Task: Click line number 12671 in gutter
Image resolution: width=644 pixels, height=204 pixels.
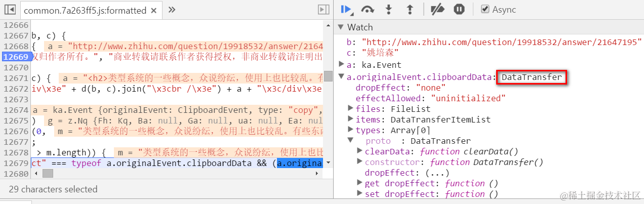Action: point(15,78)
